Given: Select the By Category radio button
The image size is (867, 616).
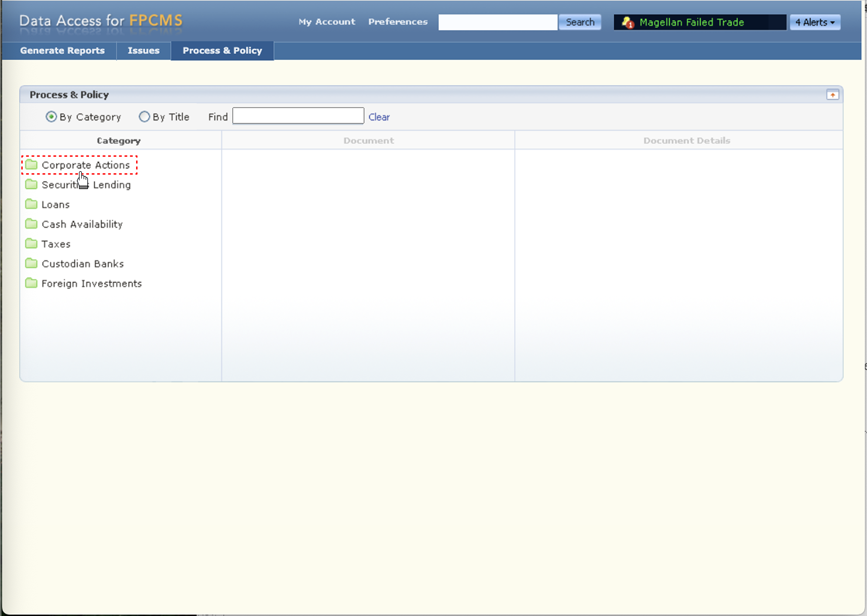Looking at the screenshot, I should (x=51, y=116).
